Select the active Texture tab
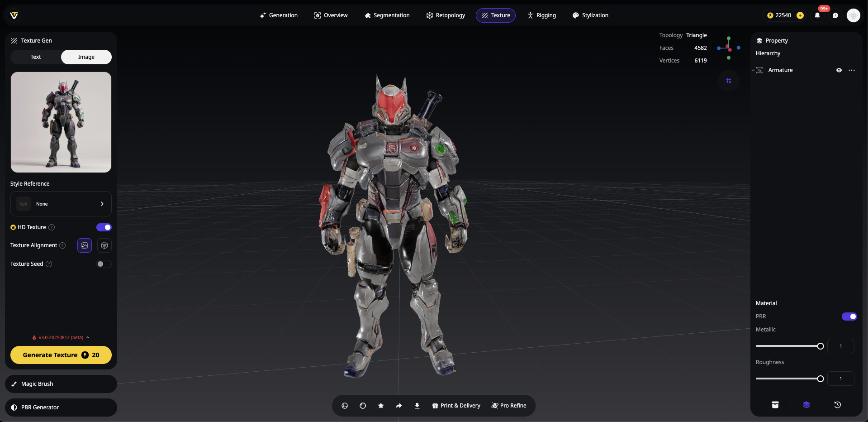This screenshot has width=868, height=422. 496,15
